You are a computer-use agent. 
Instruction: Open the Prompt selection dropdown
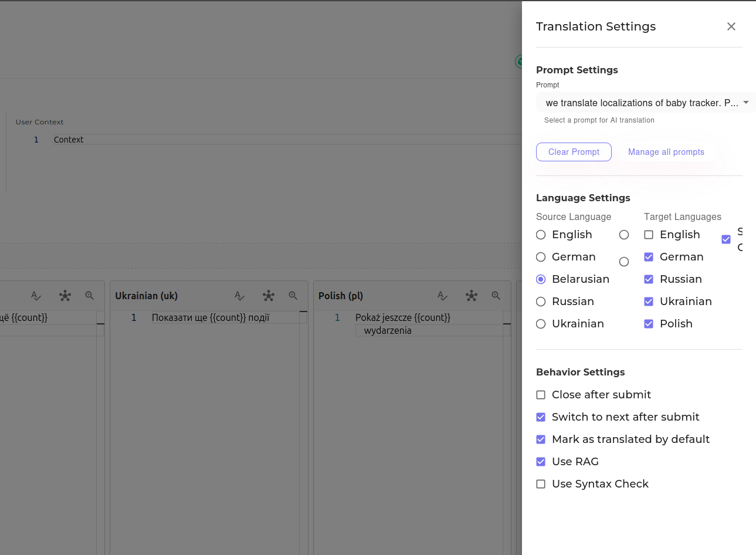pos(645,103)
